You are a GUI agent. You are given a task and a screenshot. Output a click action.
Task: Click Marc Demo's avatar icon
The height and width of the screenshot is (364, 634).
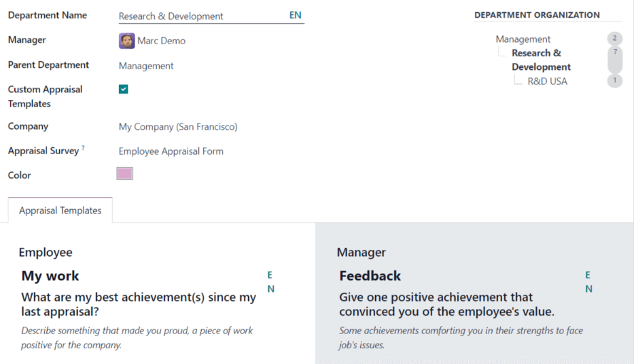[x=126, y=41]
